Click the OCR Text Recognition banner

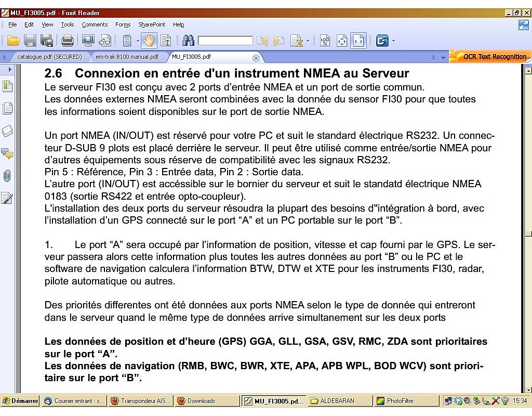click(x=490, y=56)
